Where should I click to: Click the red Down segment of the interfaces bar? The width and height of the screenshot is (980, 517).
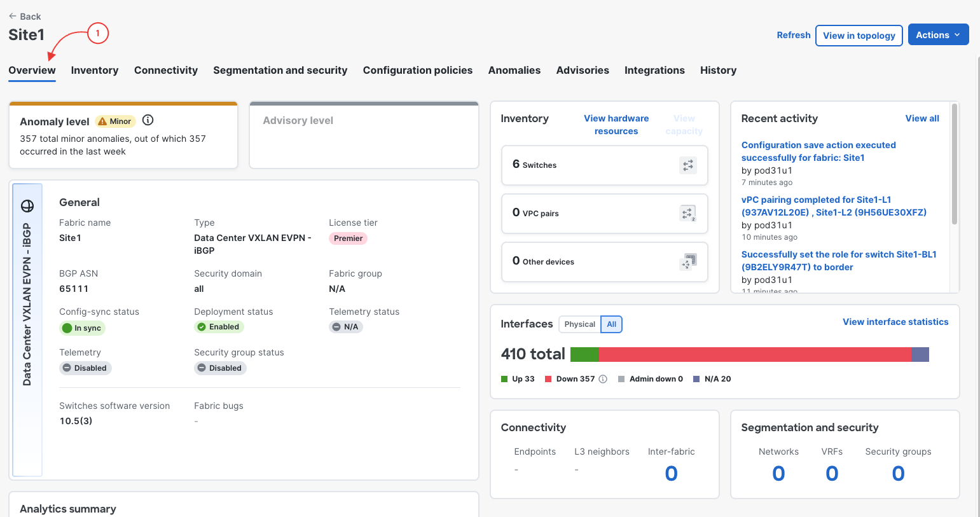click(755, 354)
